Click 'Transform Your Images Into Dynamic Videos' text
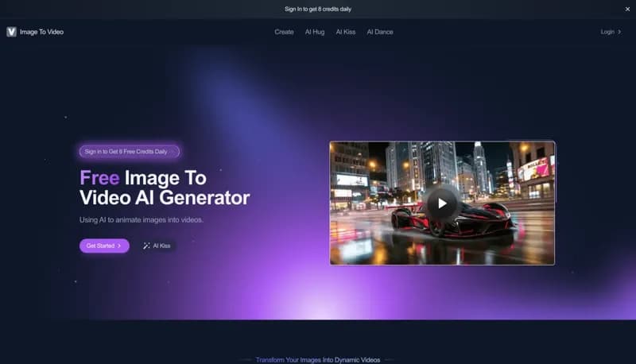Image resolution: width=636 pixels, height=364 pixels. 317,359
